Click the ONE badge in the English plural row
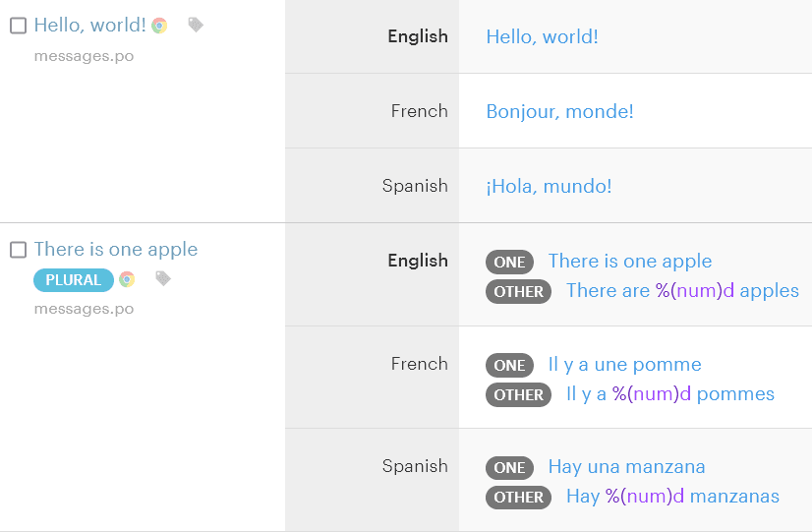Viewport: 812px width, 532px height. pyautogui.click(x=509, y=263)
